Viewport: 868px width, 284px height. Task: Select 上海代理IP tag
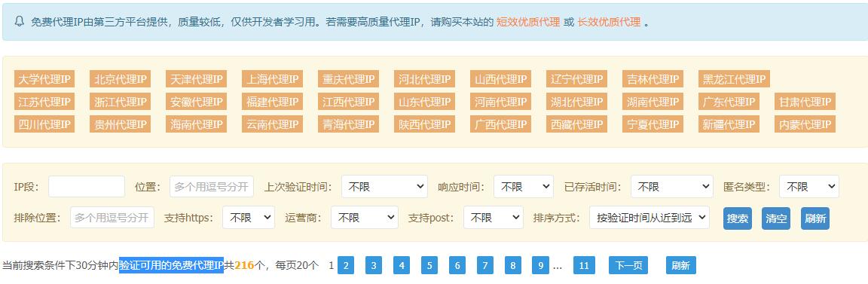272,79
